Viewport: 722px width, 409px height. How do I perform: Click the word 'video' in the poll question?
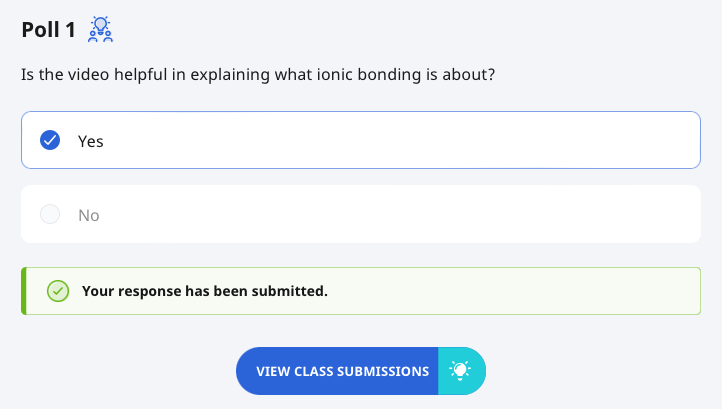tap(88, 74)
